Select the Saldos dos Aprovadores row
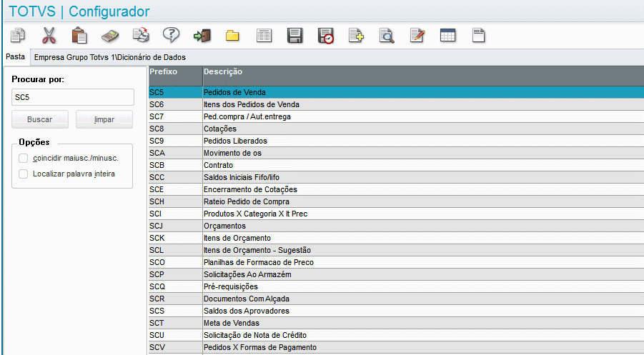The image size is (644, 355). pyautogui.click(x=396, y=311)
